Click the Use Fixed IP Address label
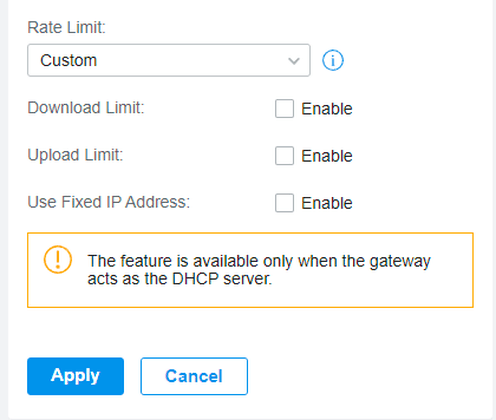Image resolution: width=496 pixels, height=420 pixels. coord(109,202)
